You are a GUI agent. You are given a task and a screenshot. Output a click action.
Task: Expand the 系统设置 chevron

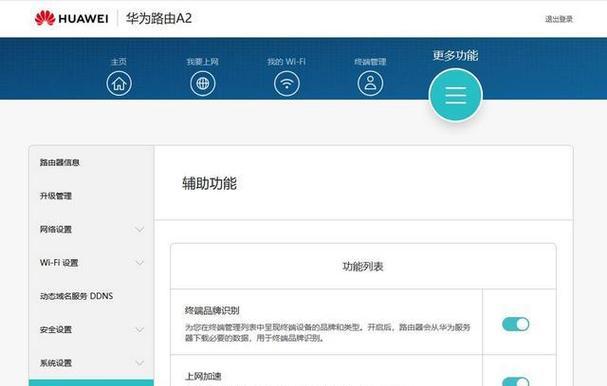click(x=139, y=363)
